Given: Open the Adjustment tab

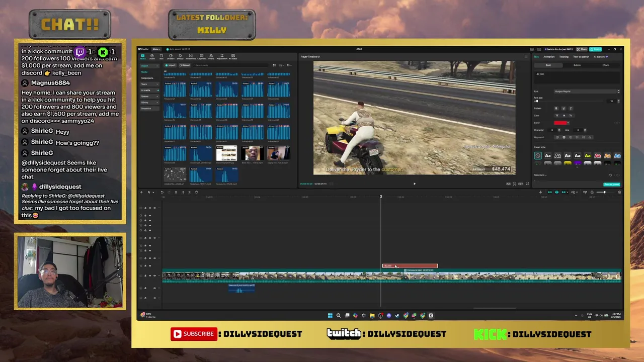Looking at the screenshot, I should (222, 56).
